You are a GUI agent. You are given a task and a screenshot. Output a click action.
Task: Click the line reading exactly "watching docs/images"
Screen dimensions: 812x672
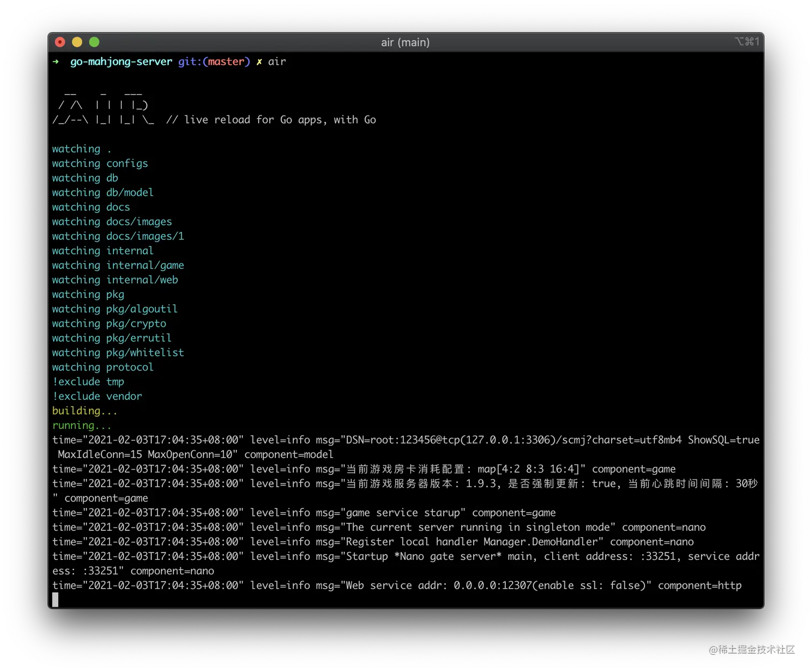coord(112,221)
